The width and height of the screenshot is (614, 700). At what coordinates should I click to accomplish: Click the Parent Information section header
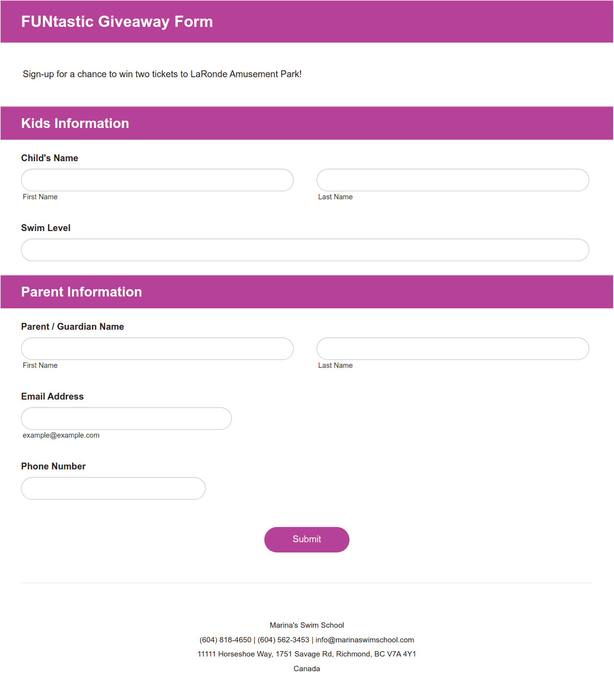coord(82,292)
